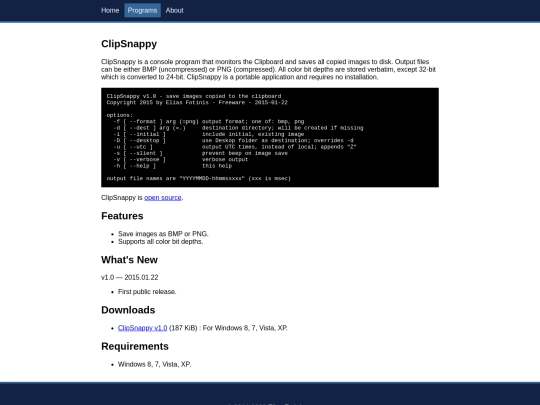The height and width of the screenshot is (405, 540).
Task: Click the 'v1.0 — 2015.01.22' version line
Action: click(129, 278)
